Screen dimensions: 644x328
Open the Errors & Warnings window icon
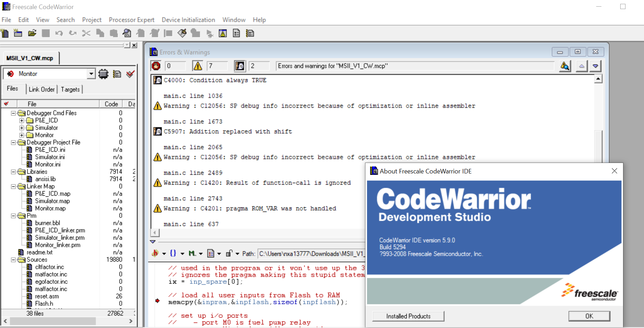pyautogui.click(x=223, y=33)
